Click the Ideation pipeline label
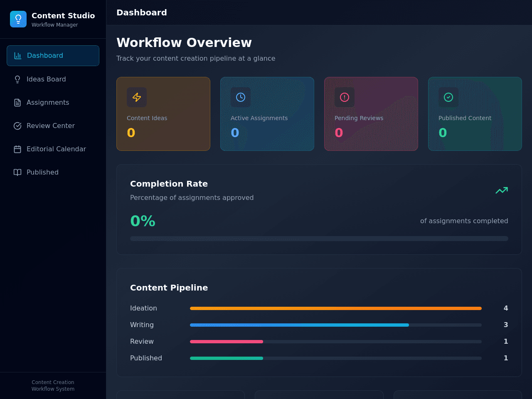The height and width of the screenshot is (399, 532). 143,308
